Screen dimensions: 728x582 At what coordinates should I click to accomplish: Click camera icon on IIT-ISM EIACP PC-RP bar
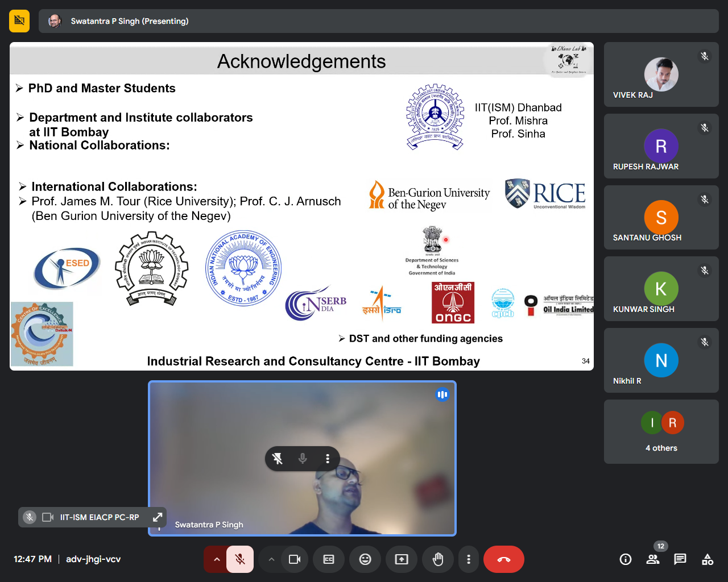click(48, 517)
